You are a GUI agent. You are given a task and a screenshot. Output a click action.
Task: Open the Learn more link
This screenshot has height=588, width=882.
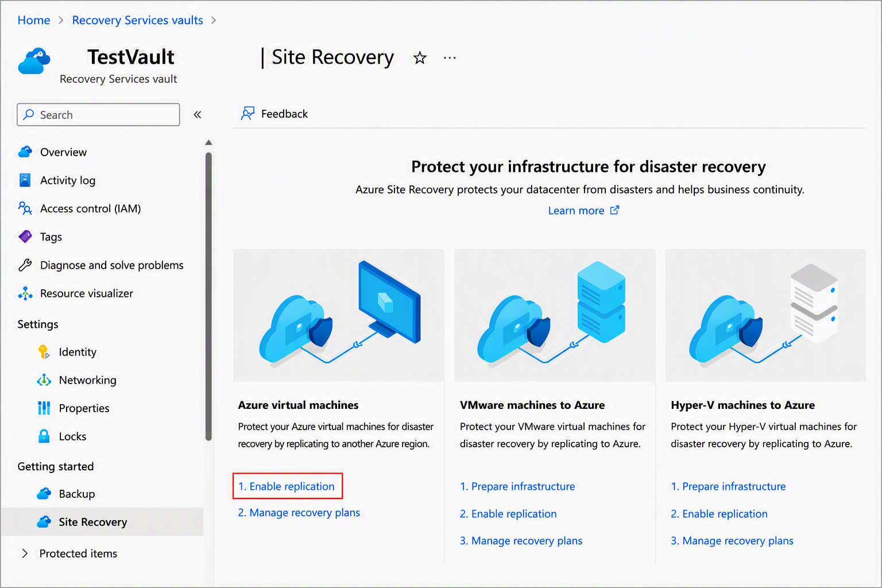tap(576, 211)
